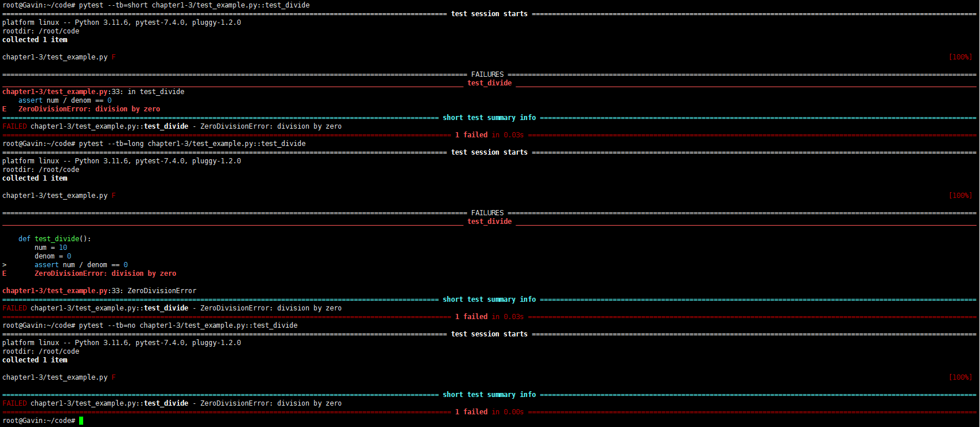Click the 'FAILURES' header in the --tb=long output
Screen dimensions: 980x427
(x=487, y=213)
